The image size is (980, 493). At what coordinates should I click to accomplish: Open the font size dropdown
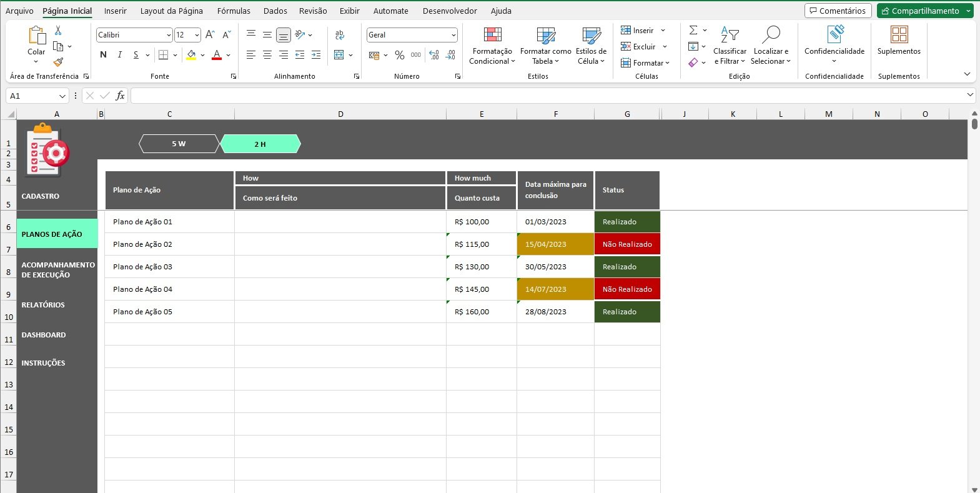(x=197, y=35)
